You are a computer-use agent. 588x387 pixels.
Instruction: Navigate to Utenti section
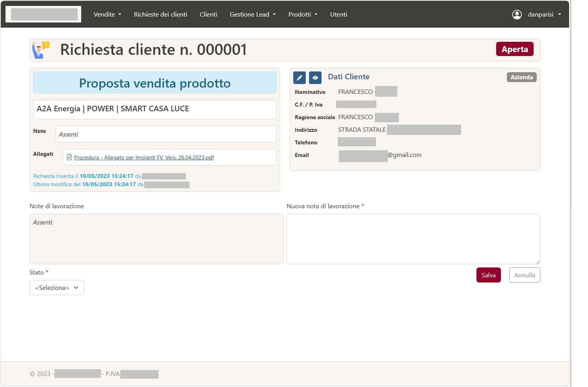339,15
